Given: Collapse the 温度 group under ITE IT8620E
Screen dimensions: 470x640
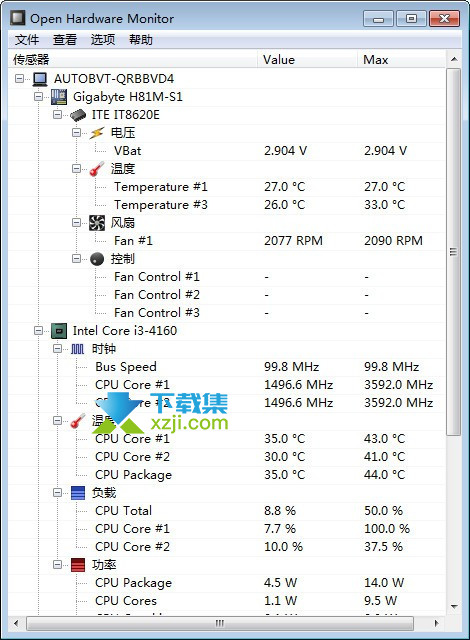Looking at the screenshot, I should tap(76, 169).
